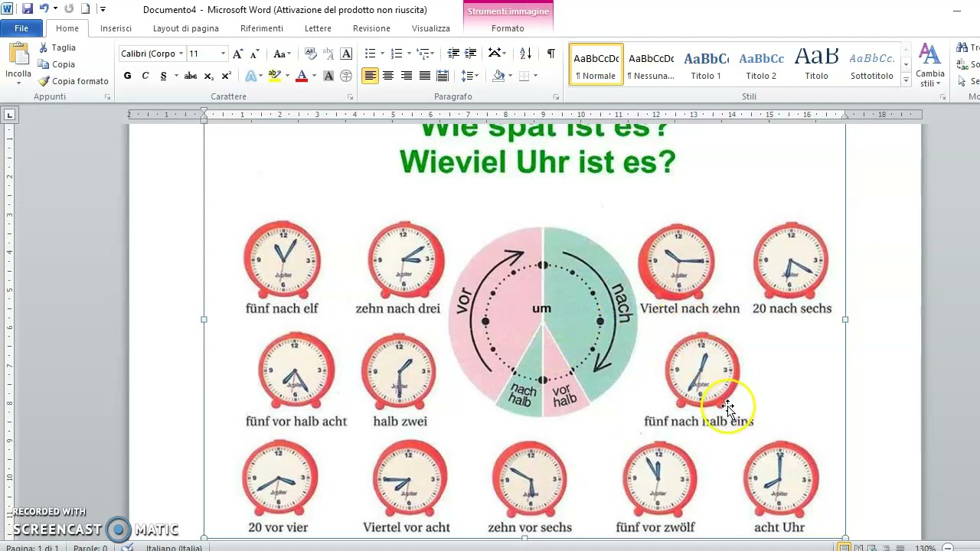Click the Sort A-Z icon
This screenshot has width=980, height=551.
coord(525,54)
